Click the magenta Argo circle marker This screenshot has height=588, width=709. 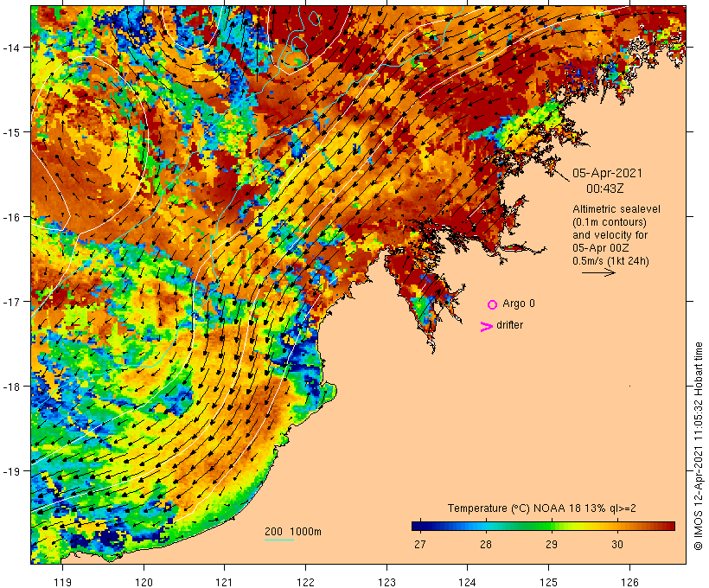(x=493, y=304)
